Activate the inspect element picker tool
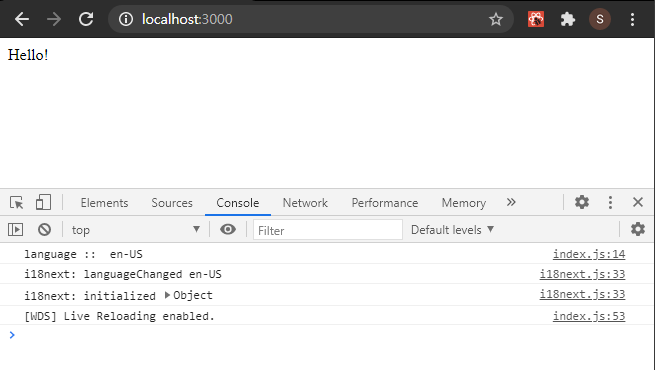This screenshot has height=370, width=655. (17, 203)
